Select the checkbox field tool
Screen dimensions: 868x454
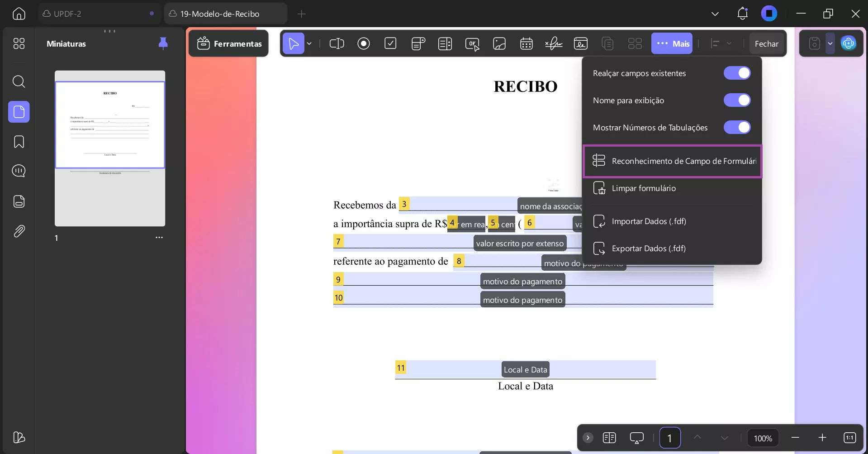390,43
